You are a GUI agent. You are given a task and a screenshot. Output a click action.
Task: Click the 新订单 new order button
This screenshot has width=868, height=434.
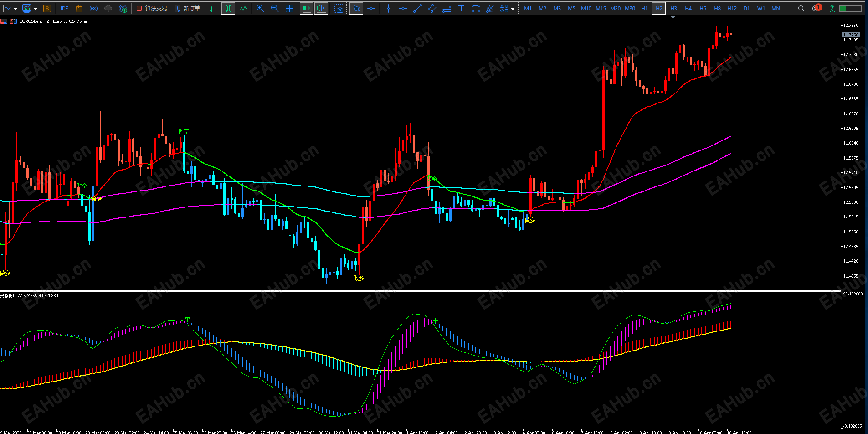(187, 8)
